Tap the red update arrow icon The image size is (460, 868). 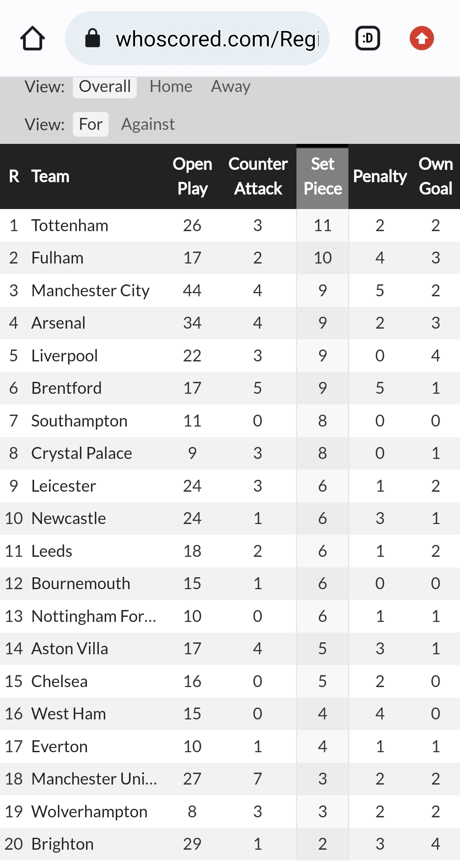(x=422, y=38)
